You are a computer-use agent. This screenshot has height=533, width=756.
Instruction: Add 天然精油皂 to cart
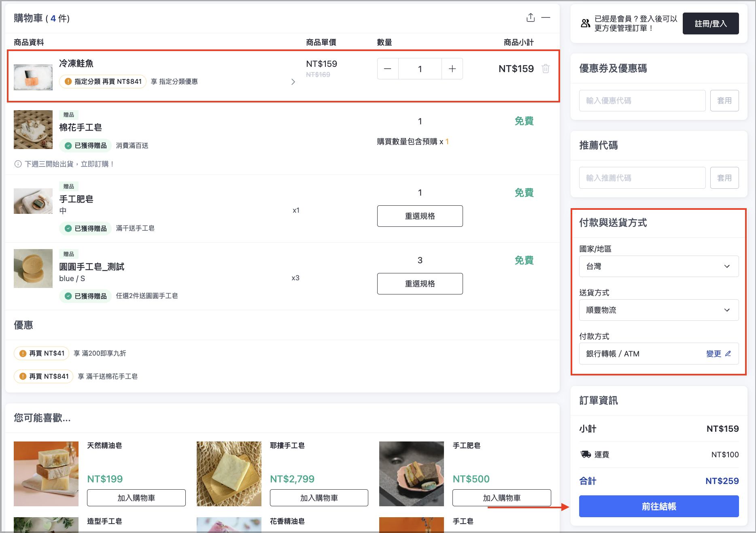tap(136, 498)
